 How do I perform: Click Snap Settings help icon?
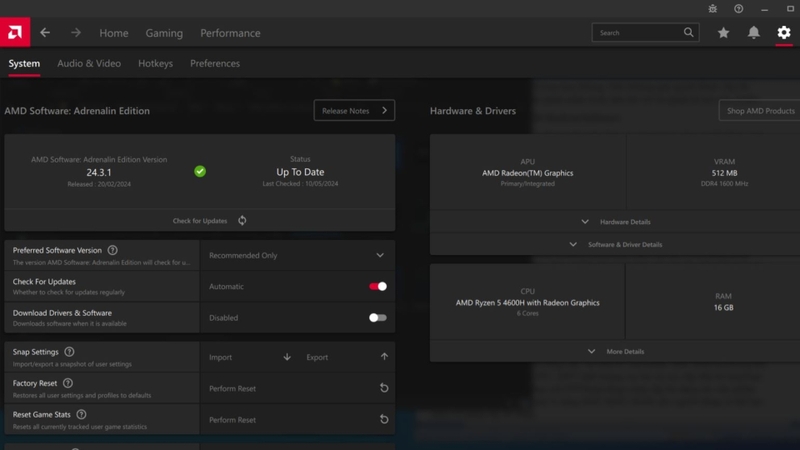[69, 352]
